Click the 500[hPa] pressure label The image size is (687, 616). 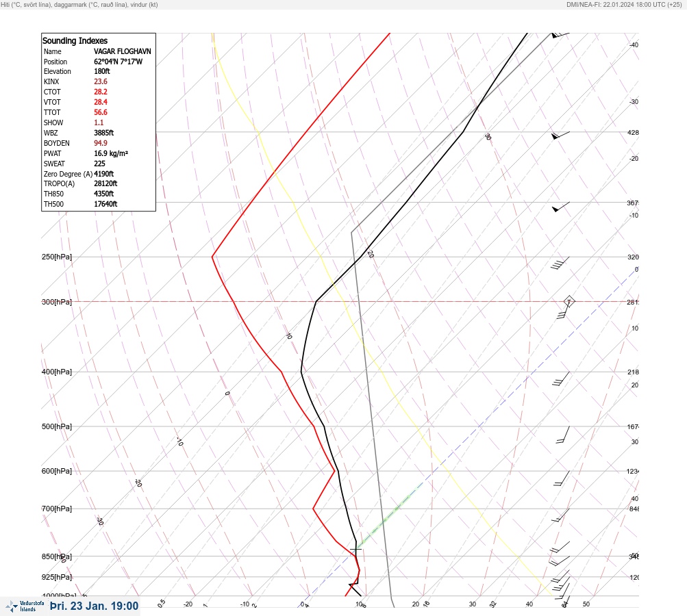click(x=57, y=426)
